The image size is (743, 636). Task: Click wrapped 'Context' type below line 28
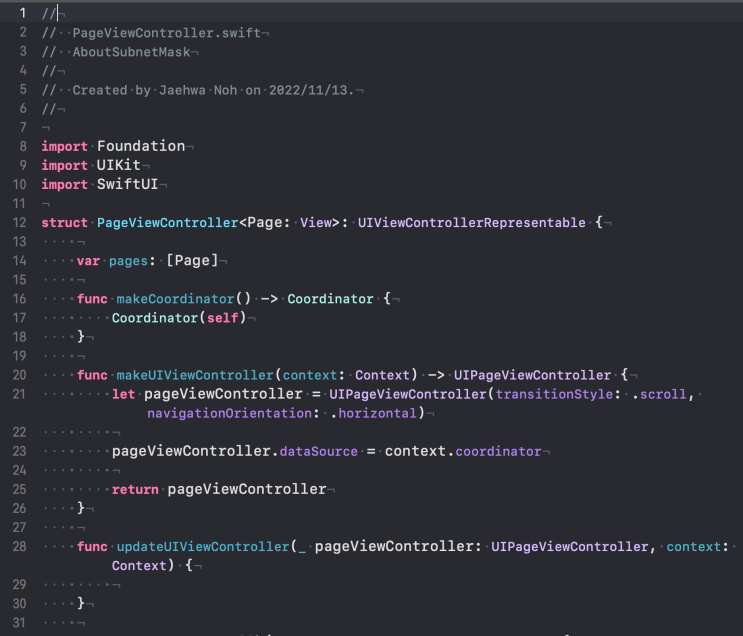pyautogui.click(x=139, y=565)
